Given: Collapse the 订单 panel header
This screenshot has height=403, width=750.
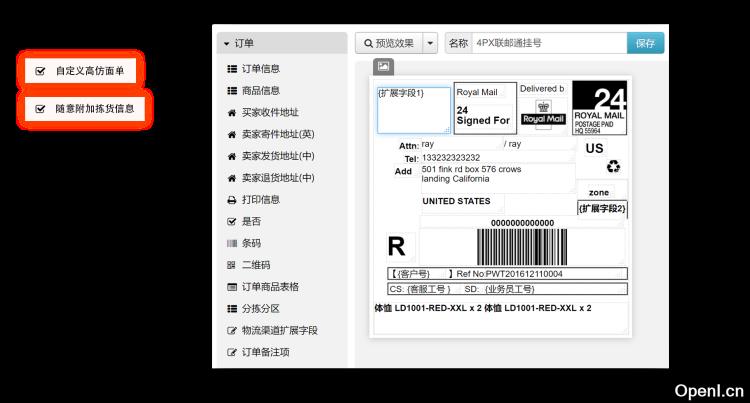Looking at the screenshot, I should tap(282, 43).
